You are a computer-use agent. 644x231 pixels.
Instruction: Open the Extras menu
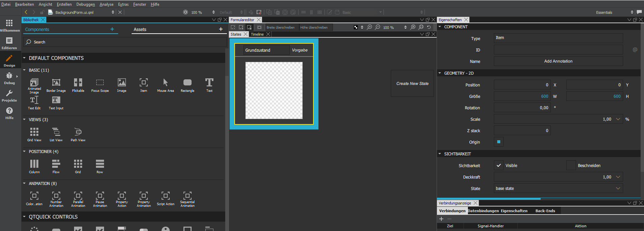[x=123, y=4]
